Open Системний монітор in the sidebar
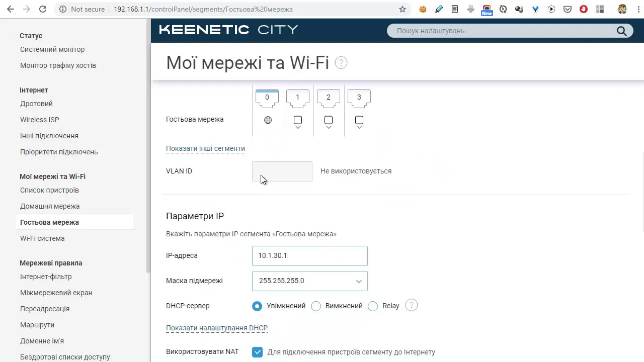The image size is (644, 362). coord(52,49)
